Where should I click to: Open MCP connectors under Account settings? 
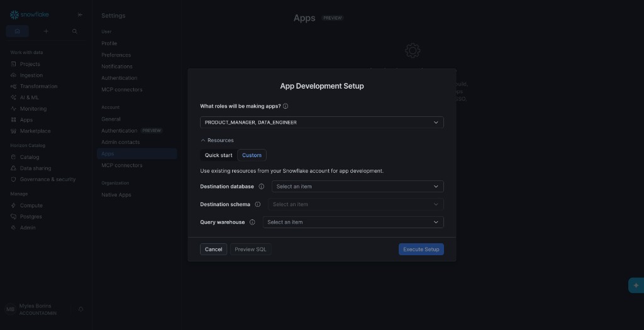[x=122, y=165]
